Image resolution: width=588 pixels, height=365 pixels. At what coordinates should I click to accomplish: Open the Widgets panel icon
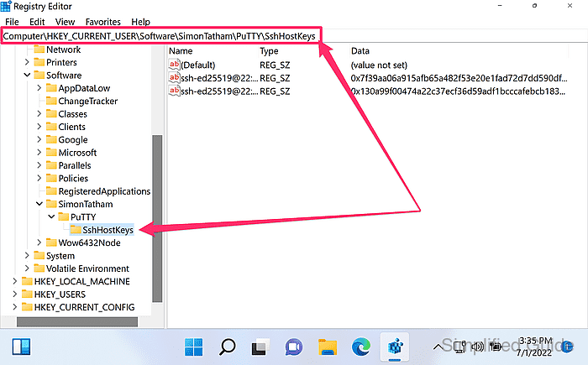[x=21, y=347]
